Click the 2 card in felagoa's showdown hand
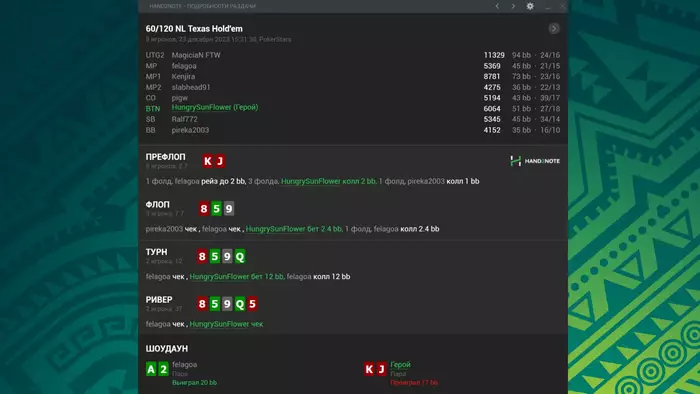This screenshot has width=700, height=394. pos(163,369)
